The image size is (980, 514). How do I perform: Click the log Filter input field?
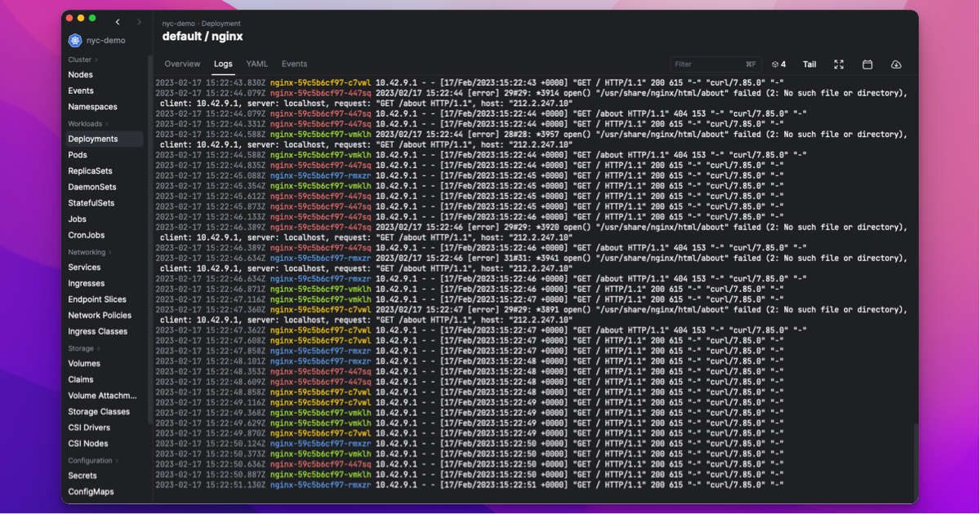(x=706, y=64)
